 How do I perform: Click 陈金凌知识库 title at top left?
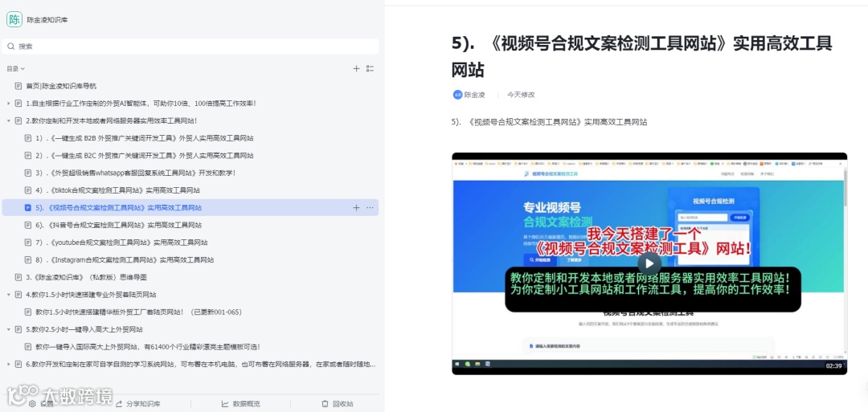(47, 20)
